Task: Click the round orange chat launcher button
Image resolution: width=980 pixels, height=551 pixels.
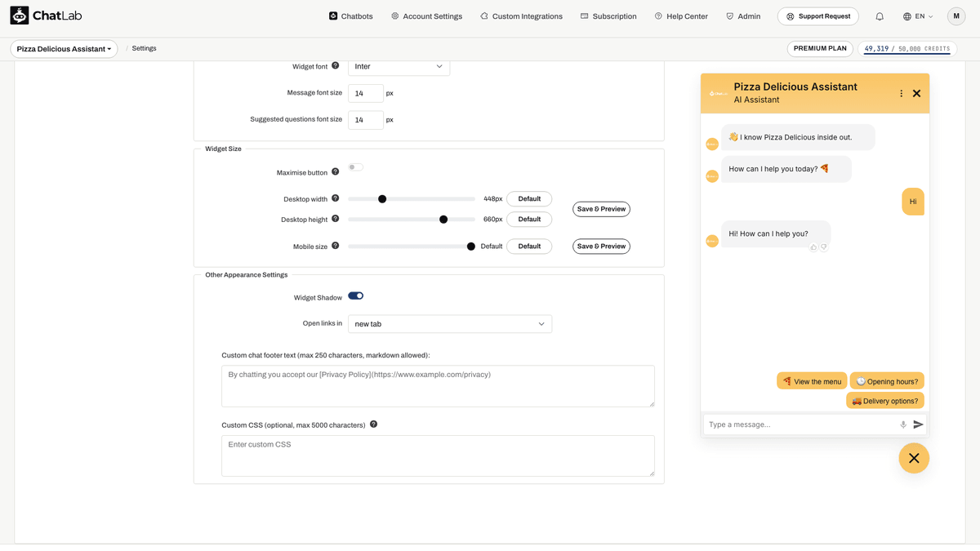Action: [914, 458]
